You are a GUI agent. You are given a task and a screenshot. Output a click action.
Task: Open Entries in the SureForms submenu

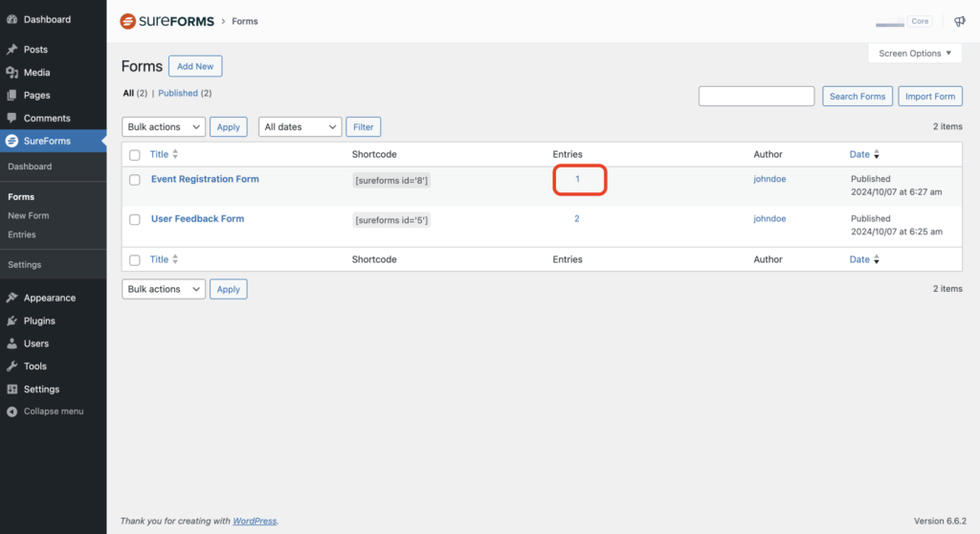click(22, 234)
